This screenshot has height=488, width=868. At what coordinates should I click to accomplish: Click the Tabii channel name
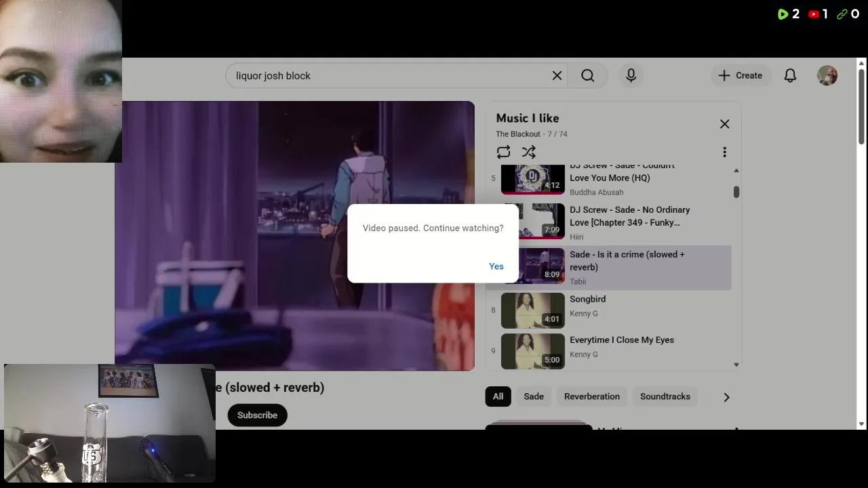(578, 282)
